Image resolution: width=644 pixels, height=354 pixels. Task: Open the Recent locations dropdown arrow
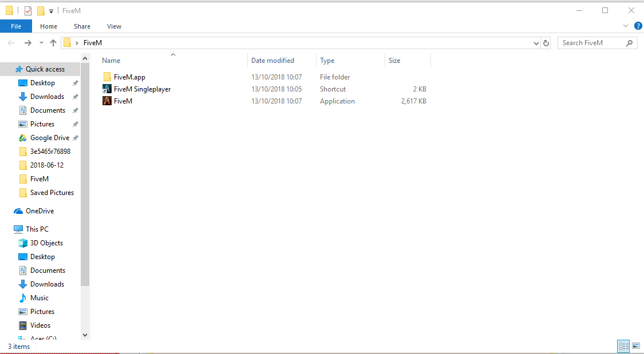(41, 43)
